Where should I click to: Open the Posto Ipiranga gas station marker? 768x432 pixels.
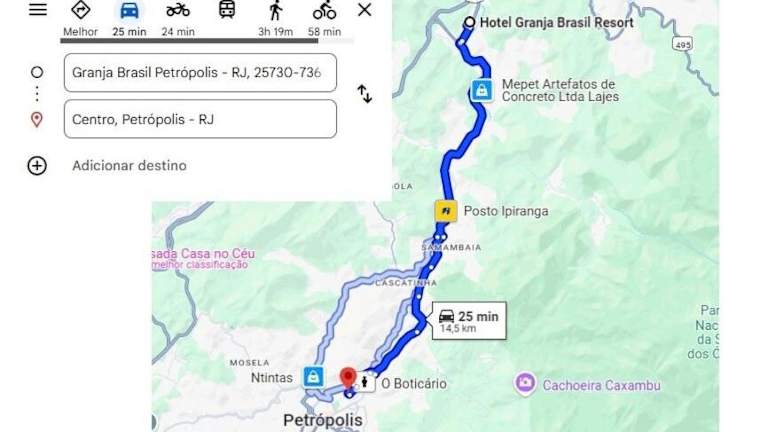pos(446,211)
